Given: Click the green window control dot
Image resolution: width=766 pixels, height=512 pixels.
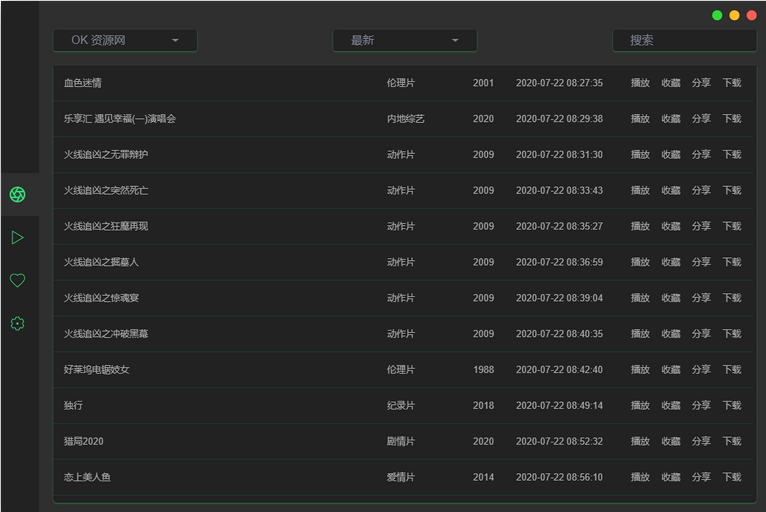Looking at the screenshot, I should [x=717, y=15].
